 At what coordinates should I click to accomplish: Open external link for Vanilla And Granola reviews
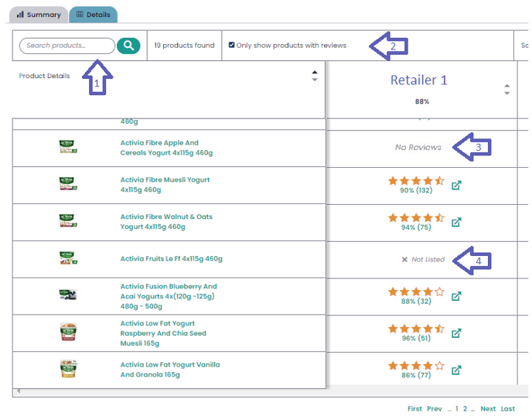point(456,370)
